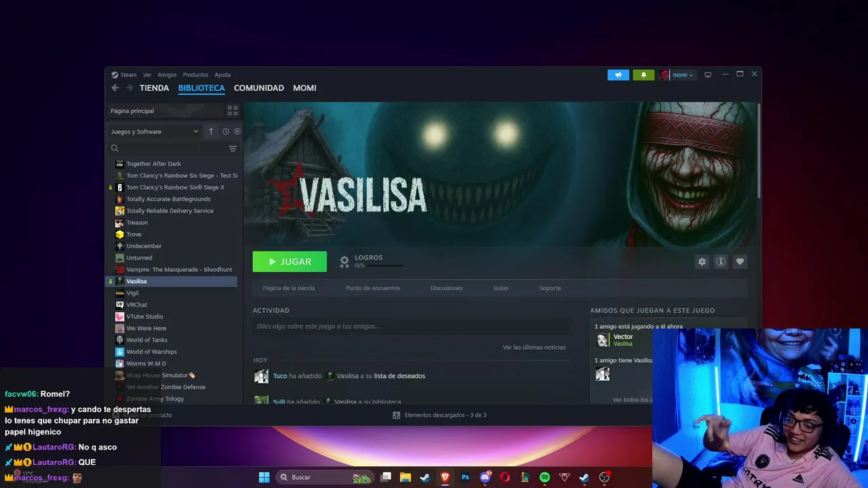Go to the BIBLIOTECA tab
868x488 pixels.
[x=201, y=88]
